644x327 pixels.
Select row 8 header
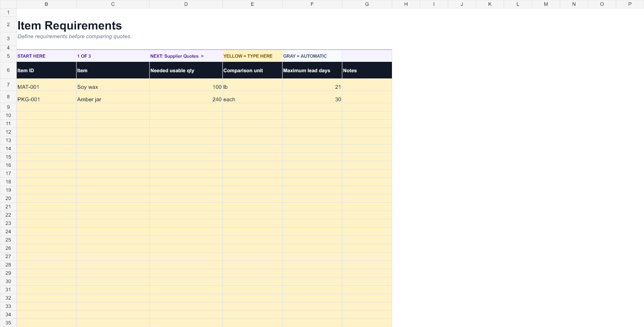tap(8, 97)
